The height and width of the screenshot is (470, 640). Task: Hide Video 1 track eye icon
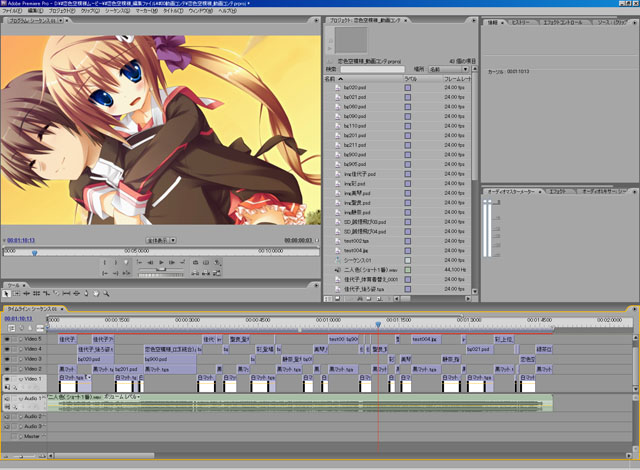pos(7,379)
